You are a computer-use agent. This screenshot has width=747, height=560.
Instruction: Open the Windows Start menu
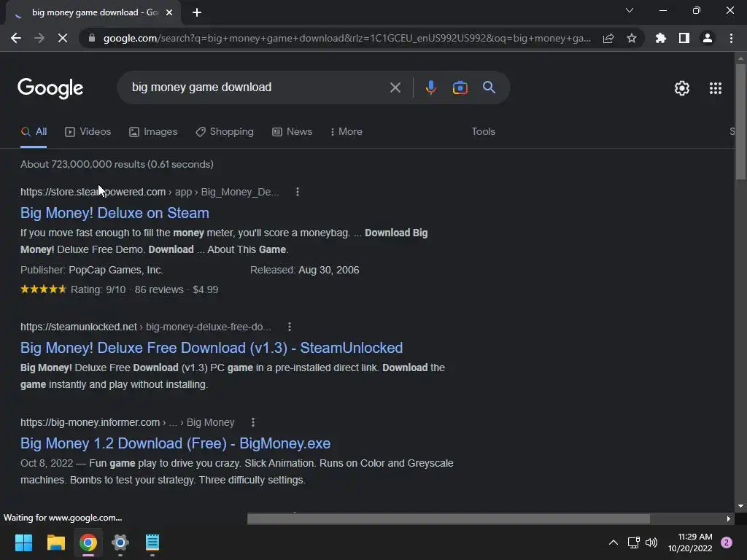pos(23,542)
